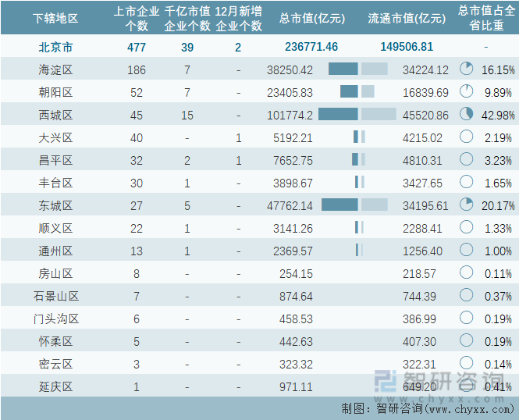The width and height of the screenshot is (519, 420).
Task: Click the 东城区 district name
Action: (x=55, y=205)
